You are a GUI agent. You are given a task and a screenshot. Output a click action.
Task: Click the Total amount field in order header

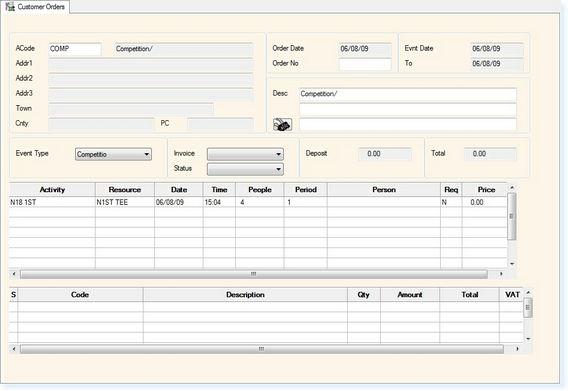(490, 154)
